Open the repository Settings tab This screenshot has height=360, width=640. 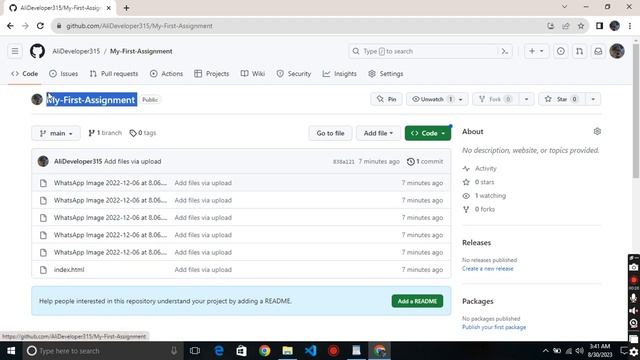coord(386,74)
